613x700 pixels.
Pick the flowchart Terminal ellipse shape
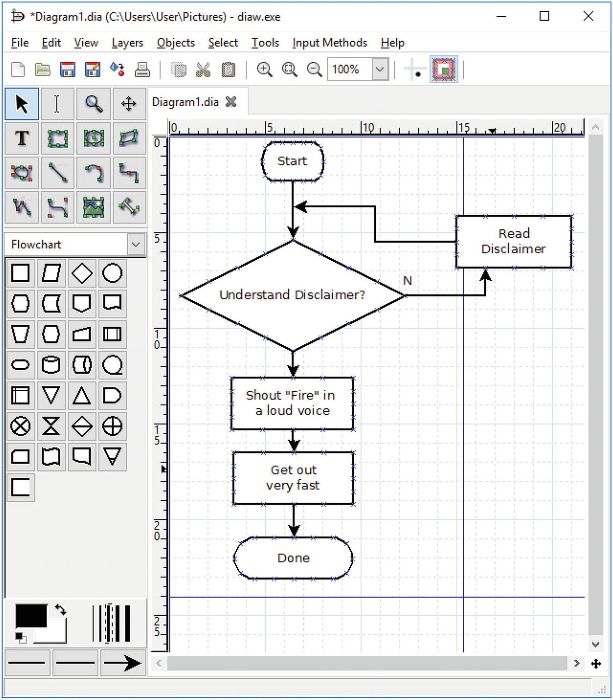click(x=20, y=365)
